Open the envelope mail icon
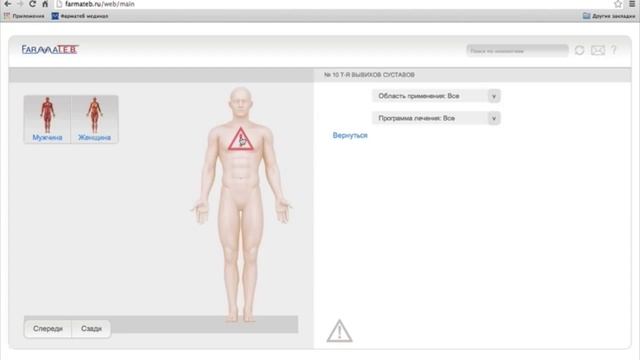The height and width of the screenshot is (360, 640). coord(598,50)
